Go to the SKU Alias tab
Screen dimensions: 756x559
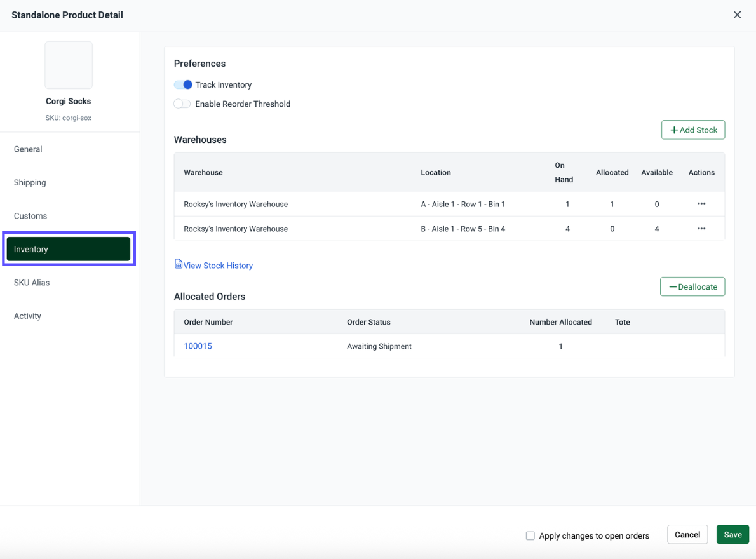point(32,283)
